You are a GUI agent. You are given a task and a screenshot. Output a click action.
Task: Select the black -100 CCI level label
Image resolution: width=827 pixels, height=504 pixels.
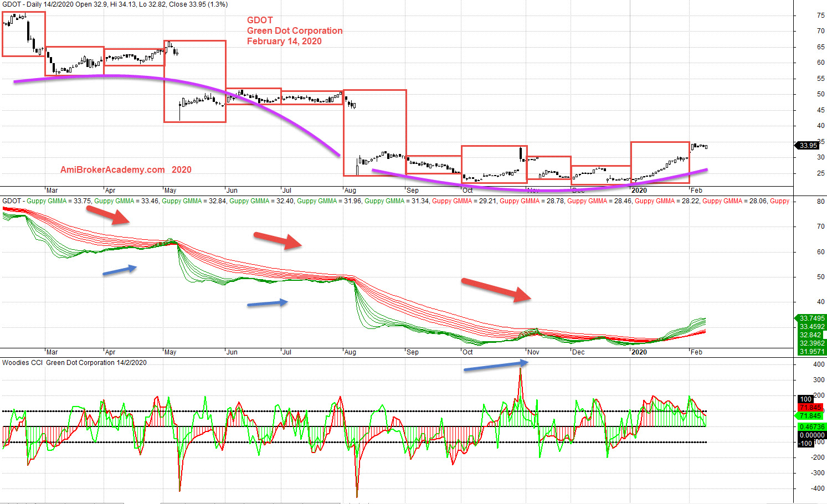click(x=805, y=443)
